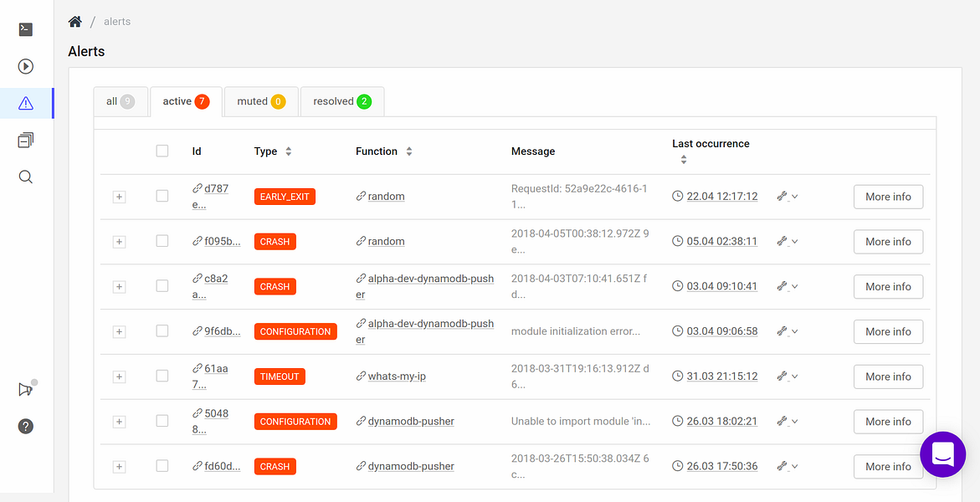Click the alerts breadcrumb text

pyautogui.click(x=117, y=21)
